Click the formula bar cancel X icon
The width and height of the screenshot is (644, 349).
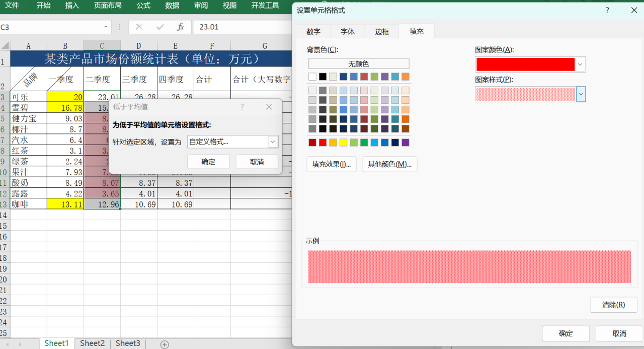point(139,27)
